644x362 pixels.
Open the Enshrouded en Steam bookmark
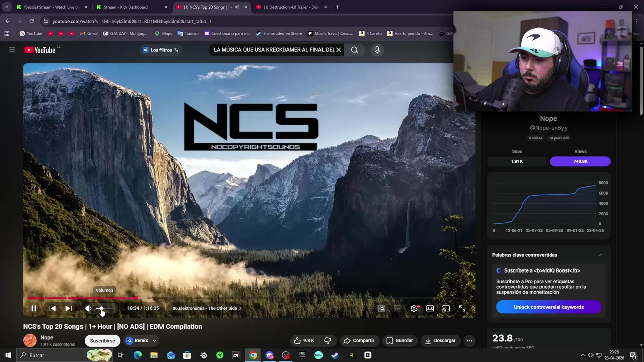point(279,34)
